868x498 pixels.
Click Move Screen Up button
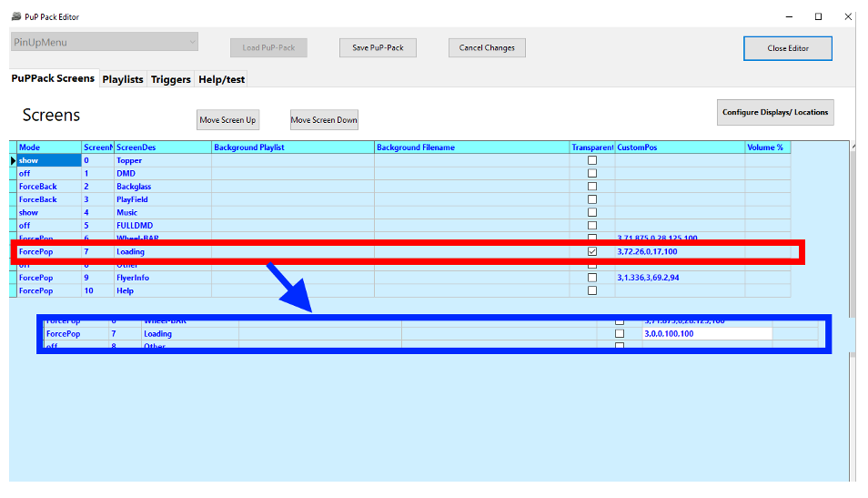click(x=227, y=119)
